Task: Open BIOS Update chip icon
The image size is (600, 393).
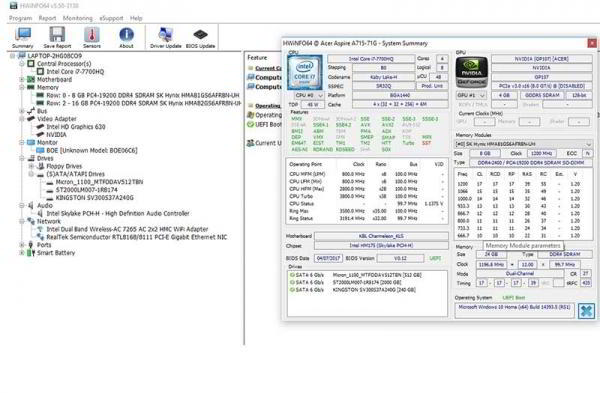Action: click(x=200, y=38)
